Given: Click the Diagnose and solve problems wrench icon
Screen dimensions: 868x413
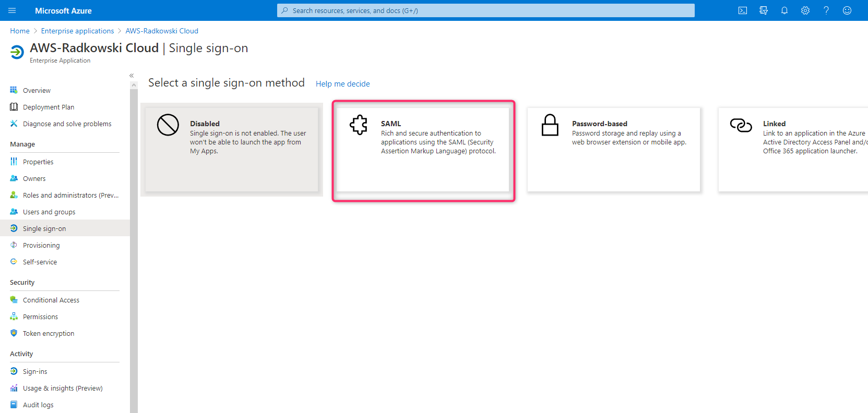Looking at the screenshot, I should (x=14, y=124).
